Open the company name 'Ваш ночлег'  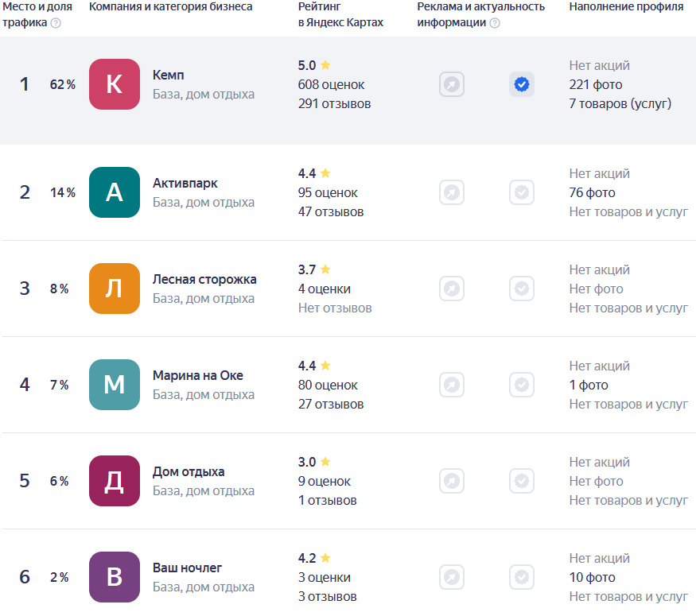tap(187, 568)
